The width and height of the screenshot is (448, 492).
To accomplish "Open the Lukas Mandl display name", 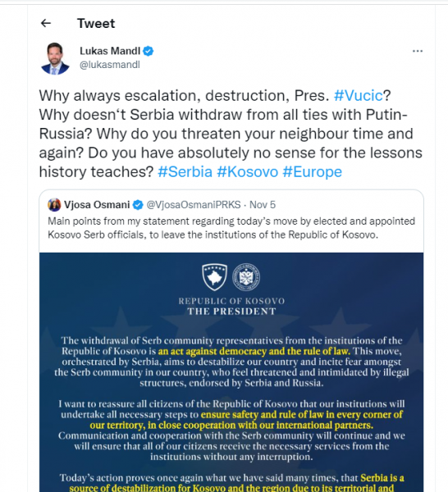I will click(110, 51).
